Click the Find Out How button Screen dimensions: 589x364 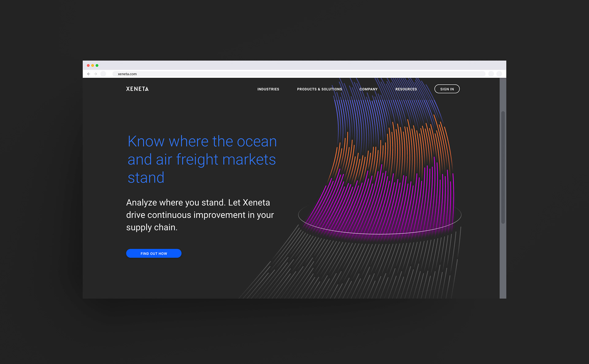pyautogui.click(x=154, y=253)
